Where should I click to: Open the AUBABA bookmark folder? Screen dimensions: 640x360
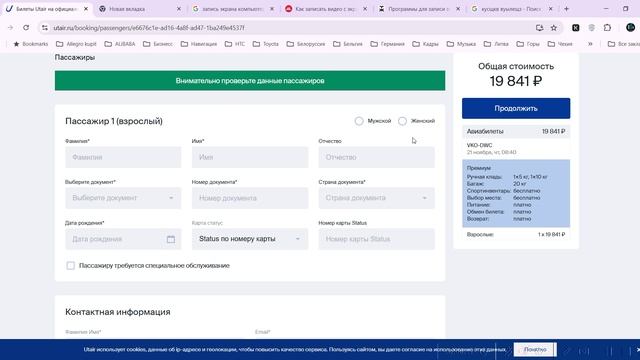coord(120,44)
